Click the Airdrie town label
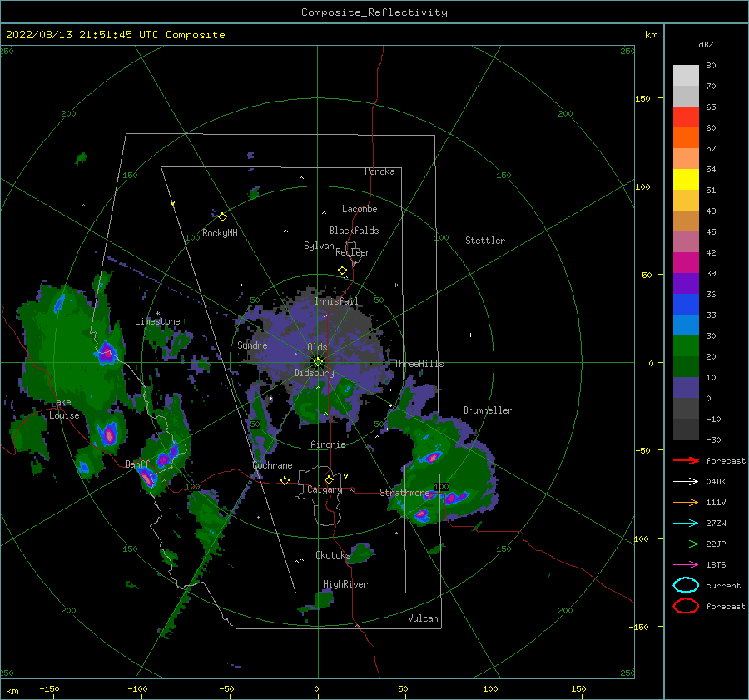Viewport: 749px width, 700px height. (x=328, y=444)
